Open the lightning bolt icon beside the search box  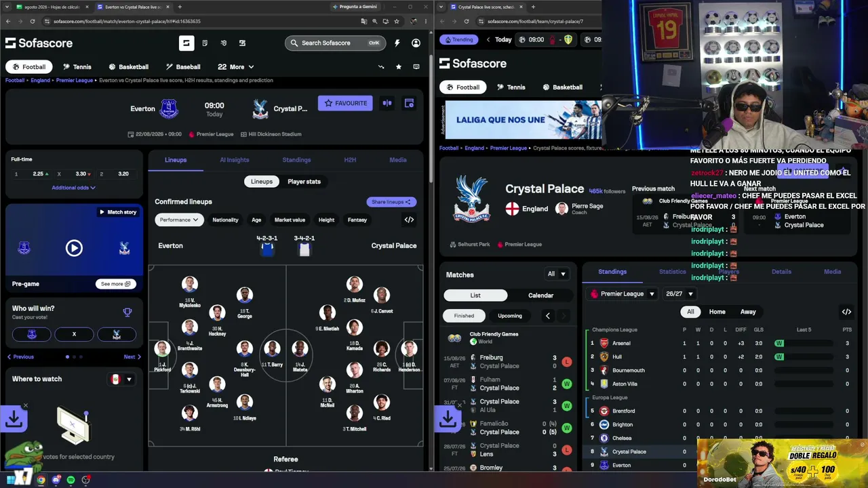point(397,43)
